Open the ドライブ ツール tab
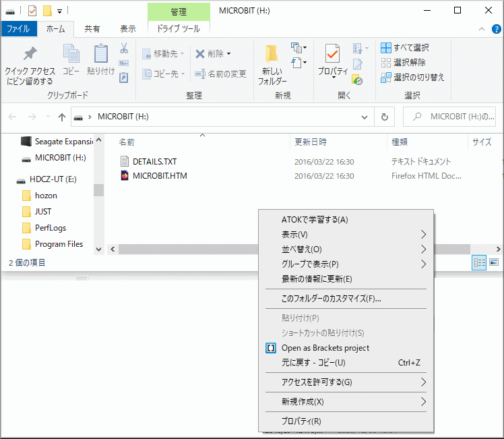This screenshot has width=504, height=439. tap(179, 29)
